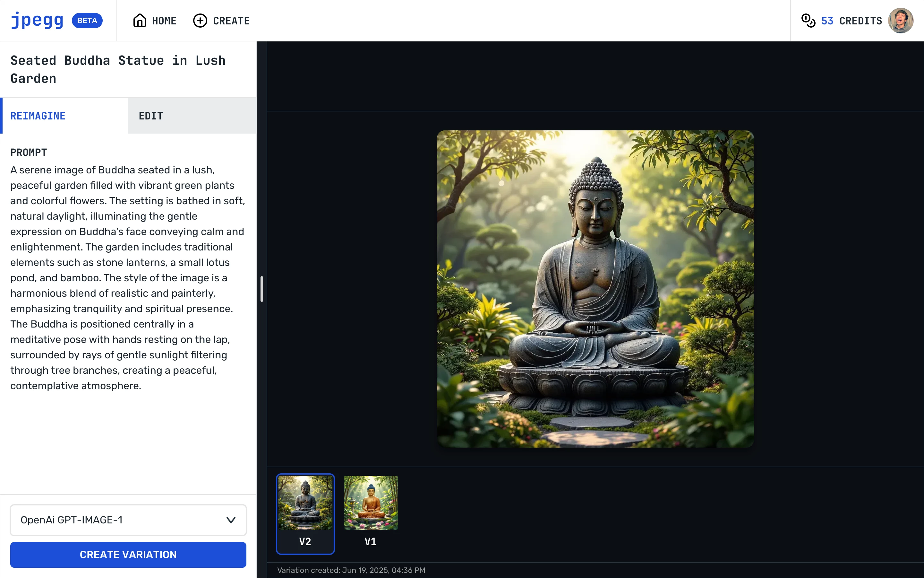The image size is (924, 578).
Task: Select the V2 variation thumbnail
Action: pos(305,514)
